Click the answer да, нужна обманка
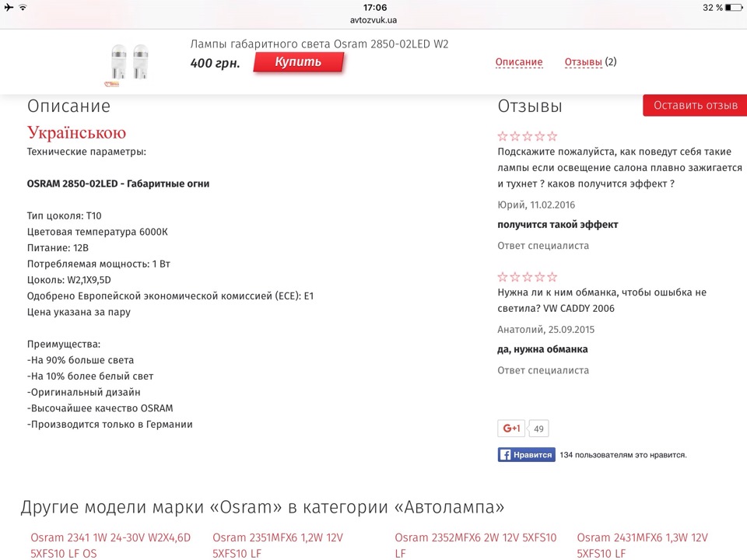Image resolution: width=747 pixels, height=560 pixels. (542, 349)
